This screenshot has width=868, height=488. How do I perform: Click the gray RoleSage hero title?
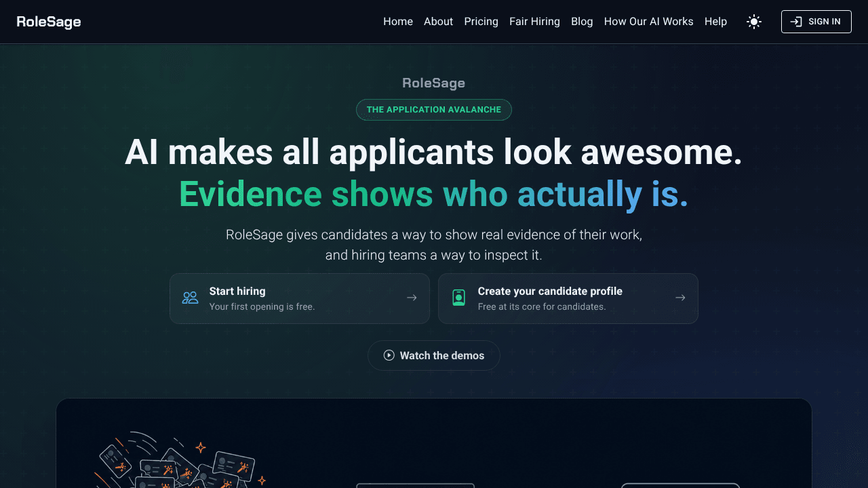(434, 83)
